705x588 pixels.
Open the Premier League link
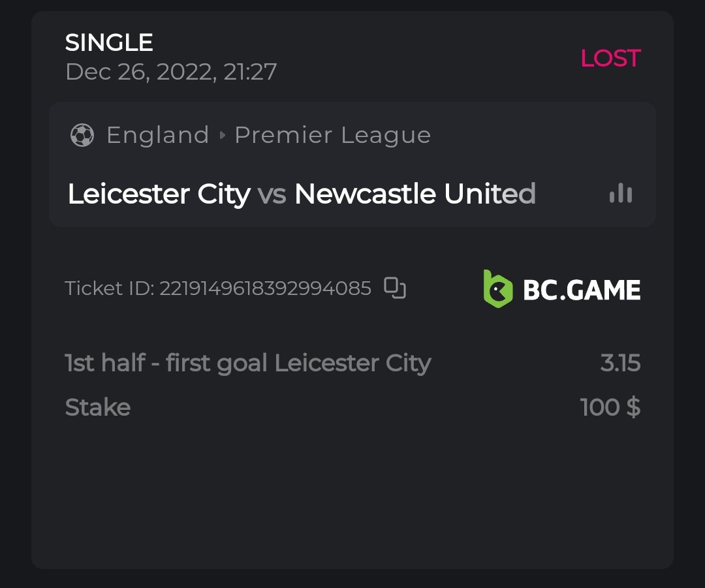(332, 135)
